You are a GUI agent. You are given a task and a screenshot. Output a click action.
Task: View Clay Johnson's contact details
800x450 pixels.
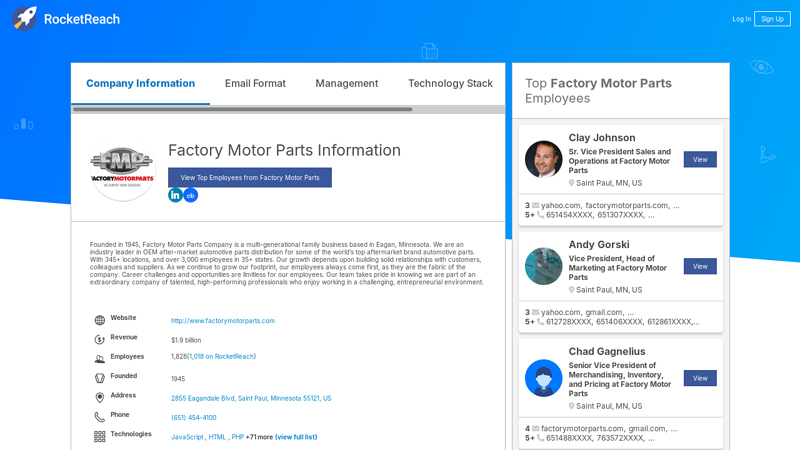(700, 160)
